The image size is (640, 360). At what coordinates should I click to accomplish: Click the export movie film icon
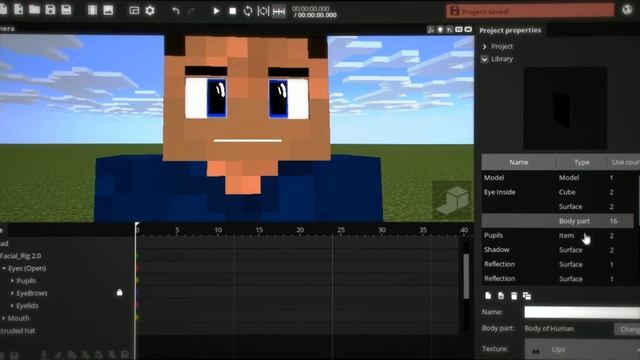92,10
